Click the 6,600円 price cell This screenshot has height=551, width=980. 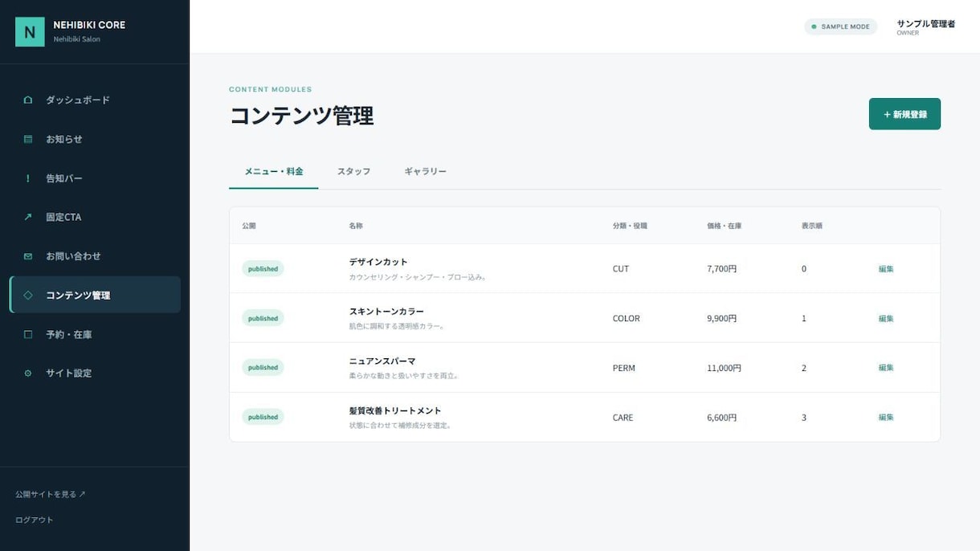click(722, 418)
